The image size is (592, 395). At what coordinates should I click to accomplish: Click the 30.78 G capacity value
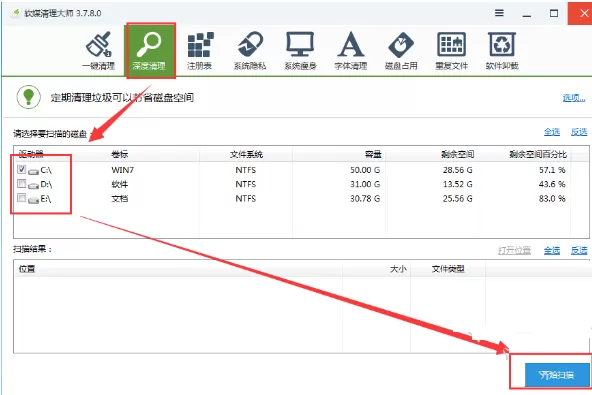(365, 198)
